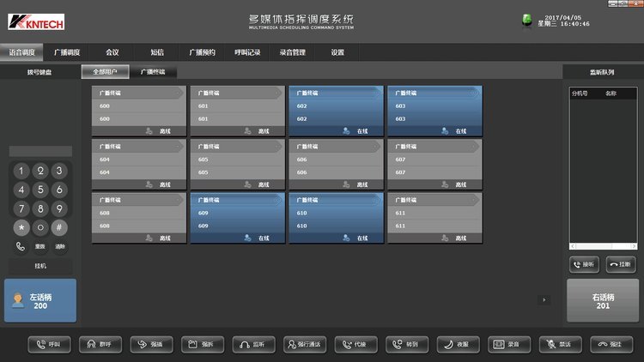
Task: Click the 转到 call transfer icon
Action: [x=406, y=344]
